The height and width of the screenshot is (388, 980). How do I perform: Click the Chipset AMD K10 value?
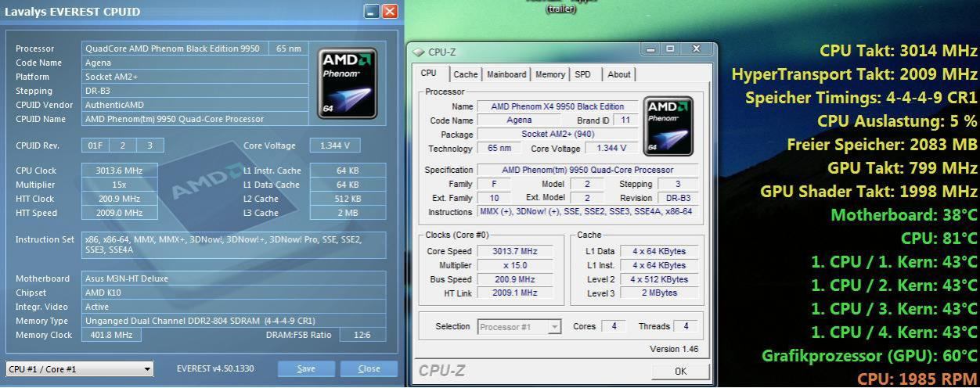click(234, 293)
